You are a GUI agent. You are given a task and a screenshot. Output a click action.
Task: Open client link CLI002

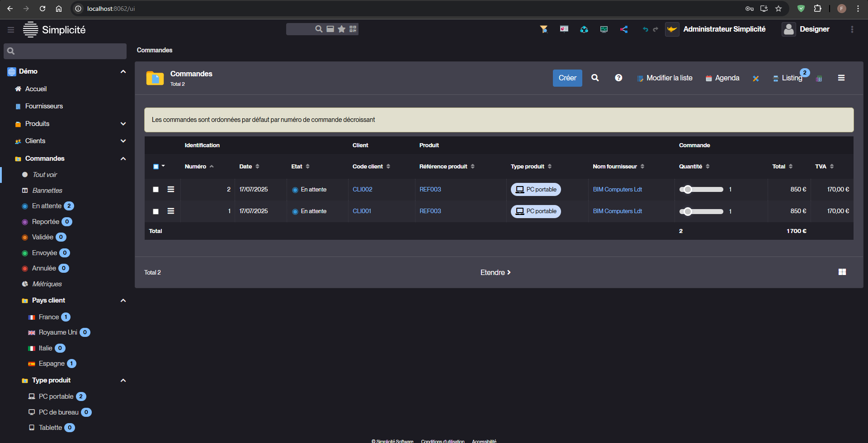point(362,189)
